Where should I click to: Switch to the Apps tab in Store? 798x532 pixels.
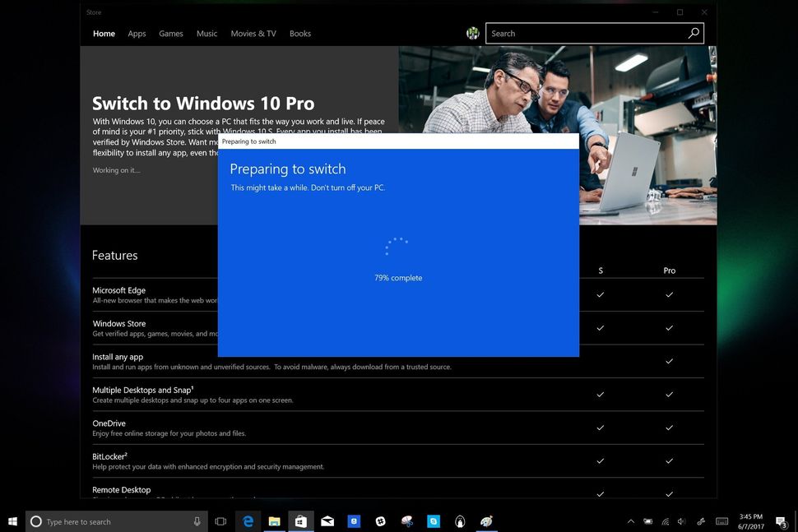137,33
